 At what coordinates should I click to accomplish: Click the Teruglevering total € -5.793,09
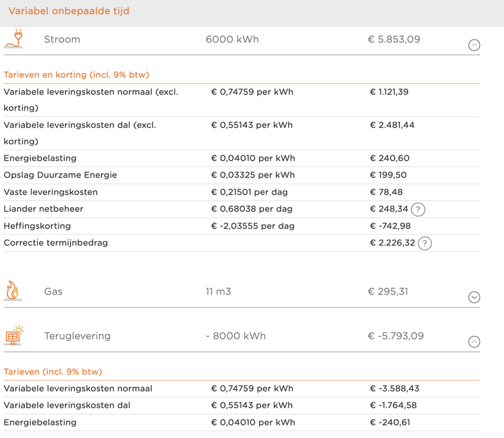click(x=396, y=336)
